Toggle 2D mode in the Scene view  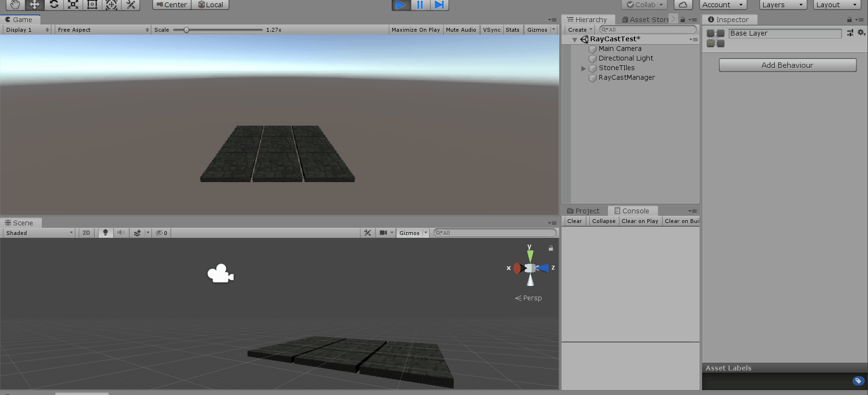(86, 233)
